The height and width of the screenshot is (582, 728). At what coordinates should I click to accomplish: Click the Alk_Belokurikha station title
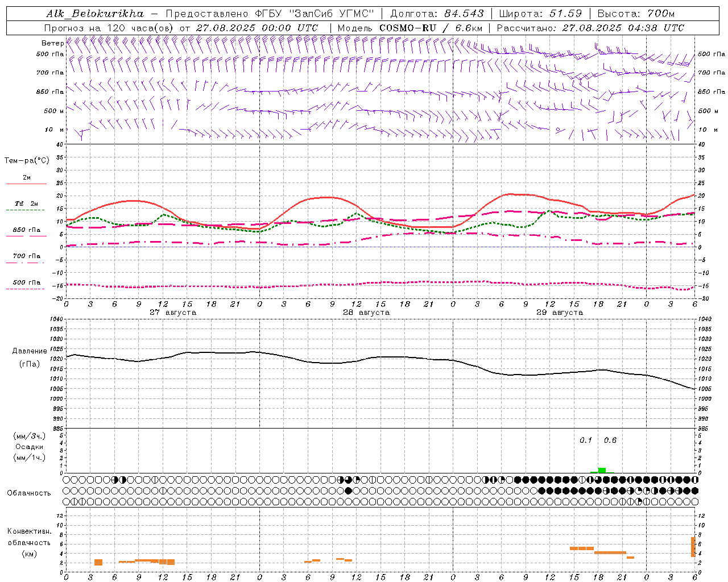[94, 13]
